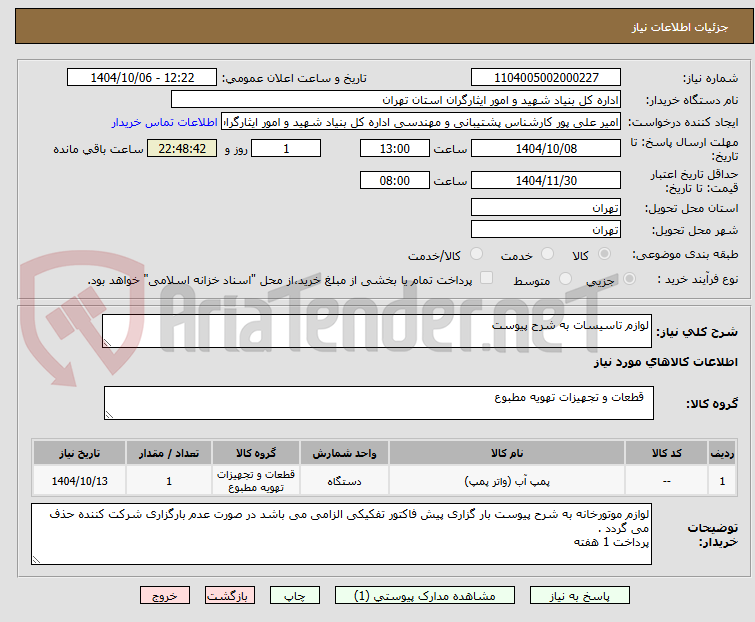755x622 pixels.
Task: Click the announcement date field 1404/10/06 - 12:22
Action: [142, 78]
